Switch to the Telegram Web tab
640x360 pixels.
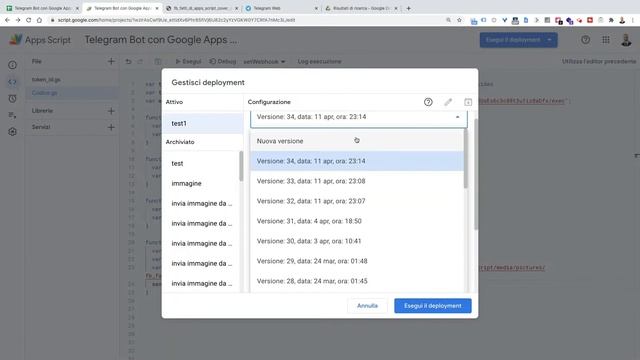[x=282, y=8]
